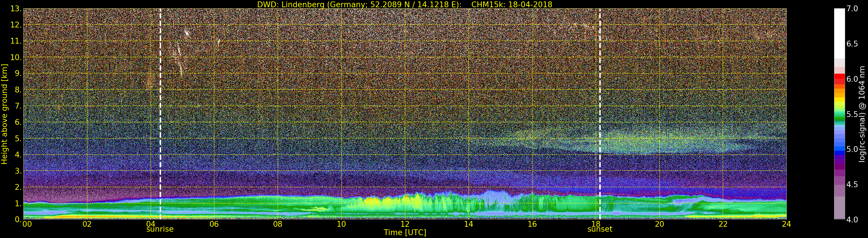Click the '12.' tick on the height axis
The image size is (868, 238).
pos(16,25)
